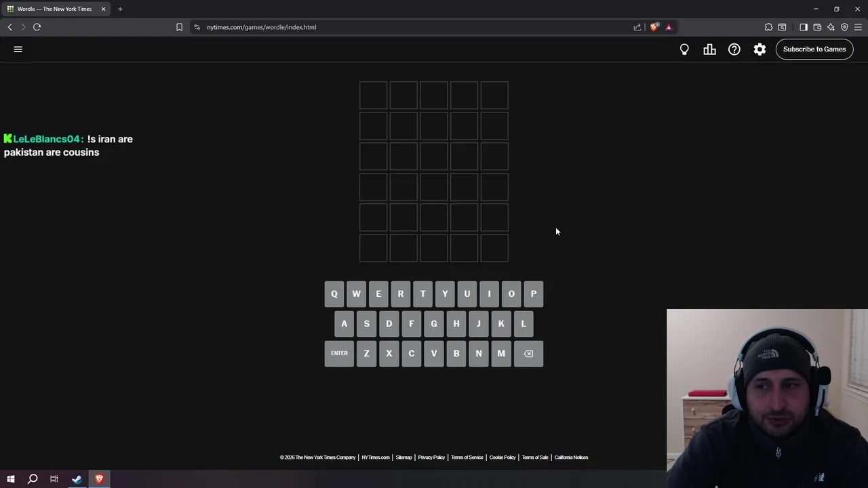
Task: Tap the K key on keyboard
Action: pos(501,324)
